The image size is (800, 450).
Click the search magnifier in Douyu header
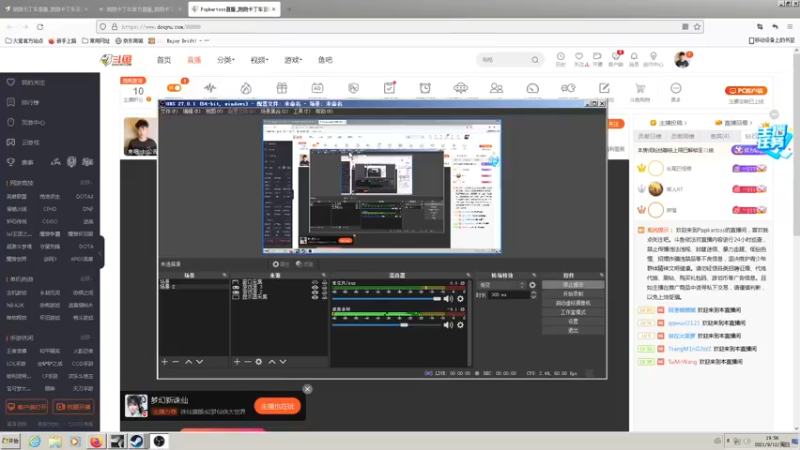[535, 60]
